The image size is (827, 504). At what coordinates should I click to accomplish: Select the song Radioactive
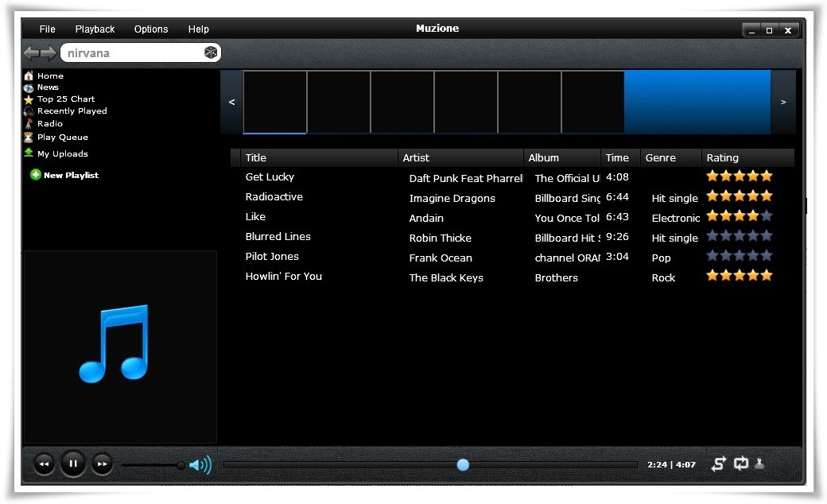[x=274, y=196]
